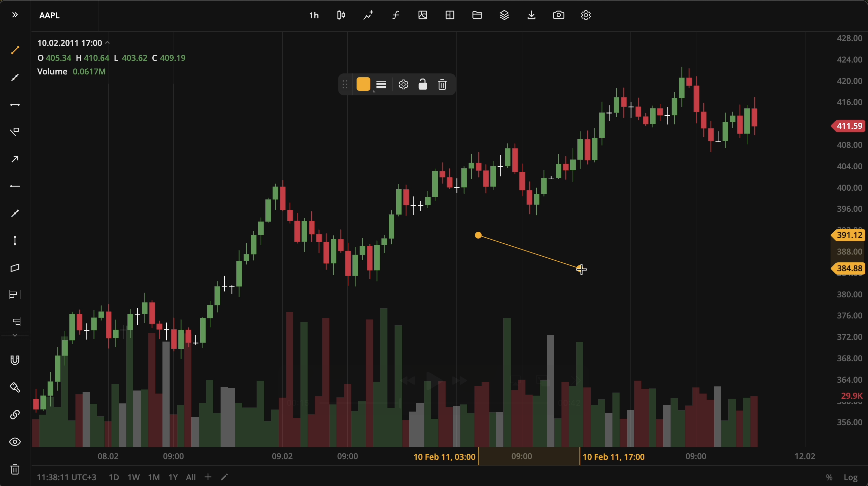Screen dimensions: 868x486
Task: Select the arrow drawing tool
Action: click(15, 159)
